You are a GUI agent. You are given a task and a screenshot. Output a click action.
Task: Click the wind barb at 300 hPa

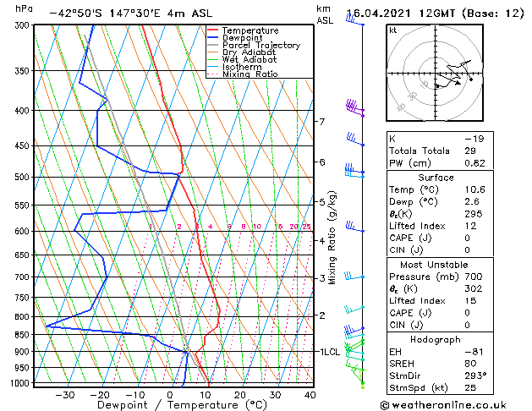[x=355, y=19]
